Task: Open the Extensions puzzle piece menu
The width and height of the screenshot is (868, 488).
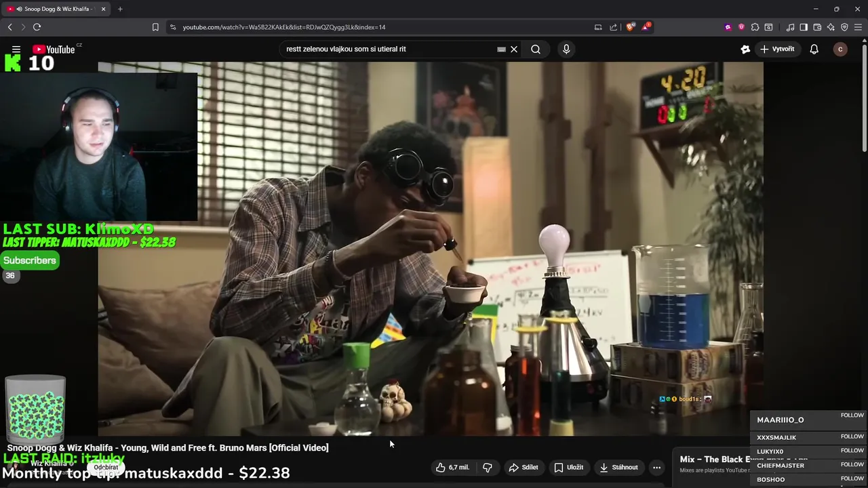Action: click(755, 27)
